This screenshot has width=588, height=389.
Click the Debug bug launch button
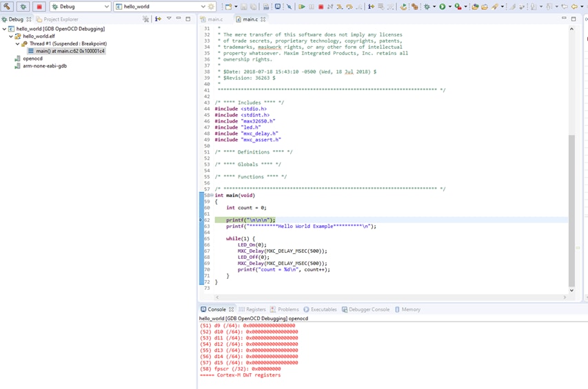coord(23,6)
